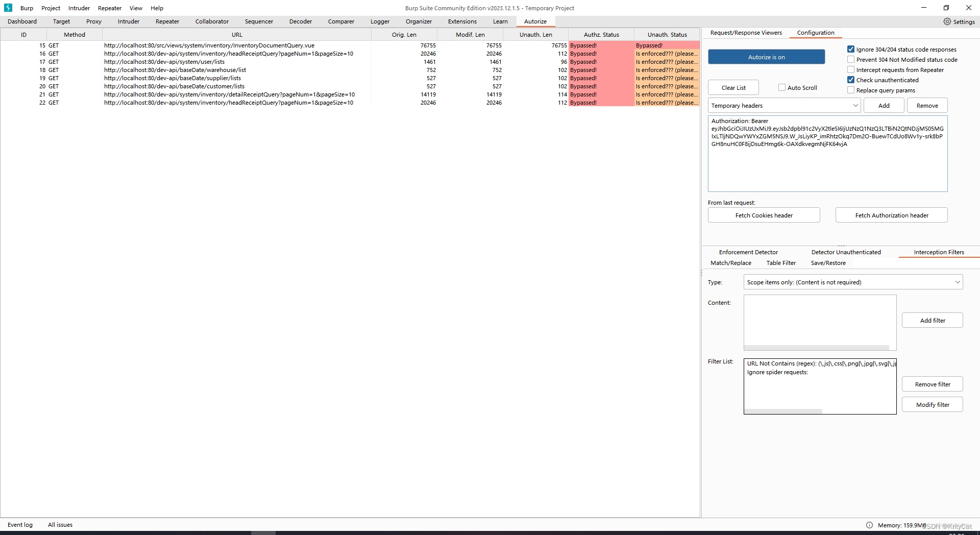Open the Intruder menu in menu bar

[x=79, y=8]
